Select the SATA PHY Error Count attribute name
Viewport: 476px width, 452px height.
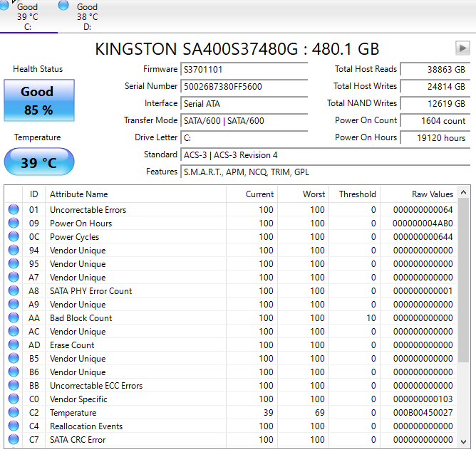point(90,291)
